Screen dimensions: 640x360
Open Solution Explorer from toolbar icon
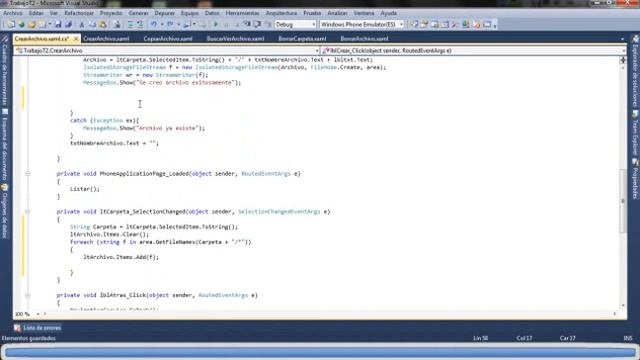coord(414,24)
